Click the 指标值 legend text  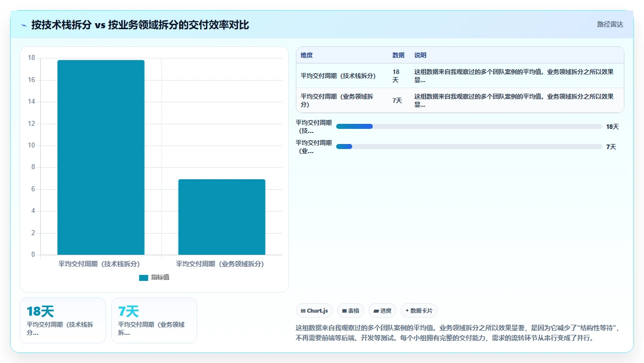click(x=160, y=277)
